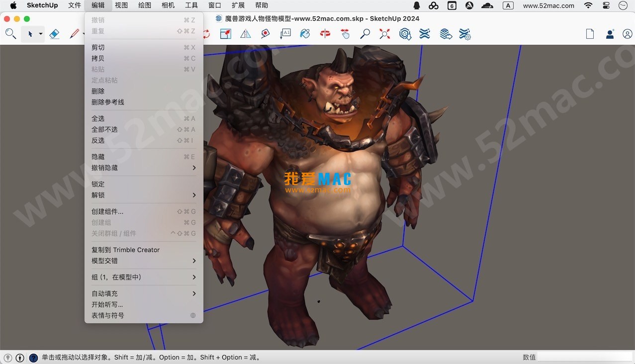Choose the Pan hand tool

[x=345, y=34]
